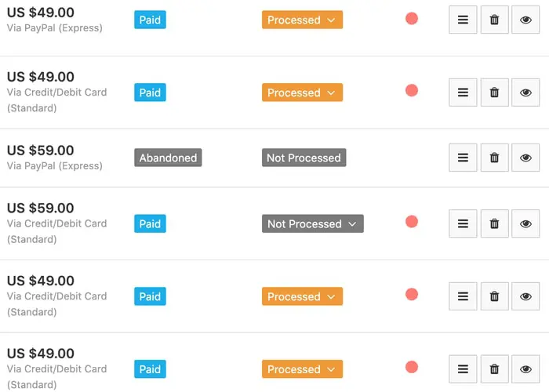Click the US $59.00 amount of the abandoned order
This screenshot has width=549, height=392.
pyautogui.click(x=41, y=151)
